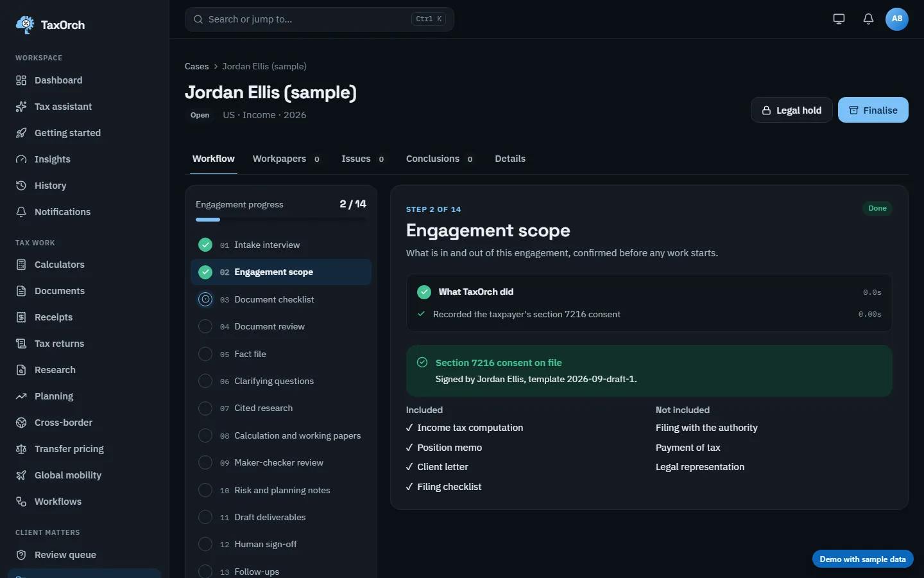Image resolution: width=924 pixels, height=578 pixels.
Task: Click the Global mobility plane icon
Action: click(21, 475)
